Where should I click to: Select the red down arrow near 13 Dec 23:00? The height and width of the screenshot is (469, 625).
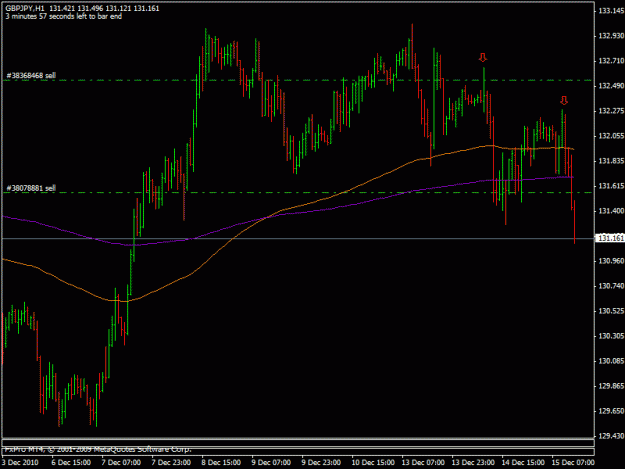click(x=483, y=58)
